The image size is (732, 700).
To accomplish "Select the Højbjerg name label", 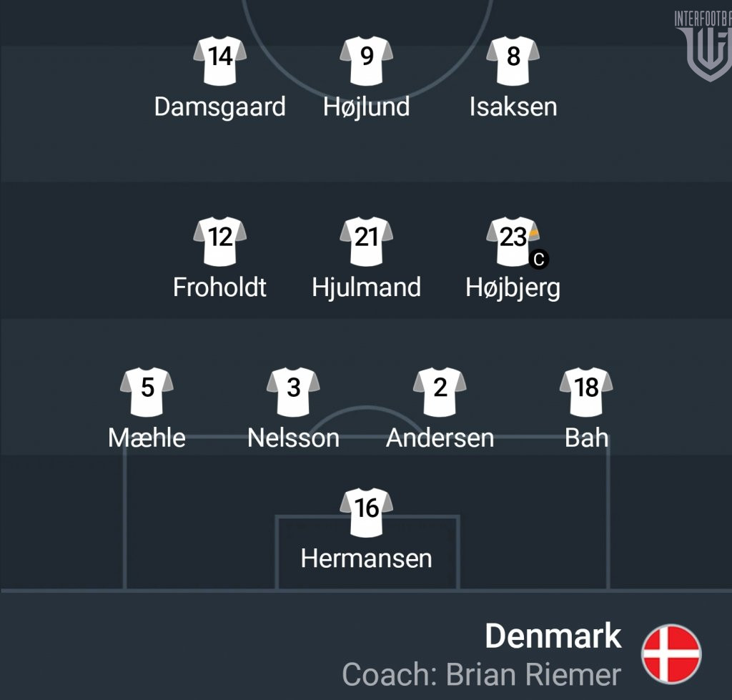I will pyautogui.click(x=513, y=287).
